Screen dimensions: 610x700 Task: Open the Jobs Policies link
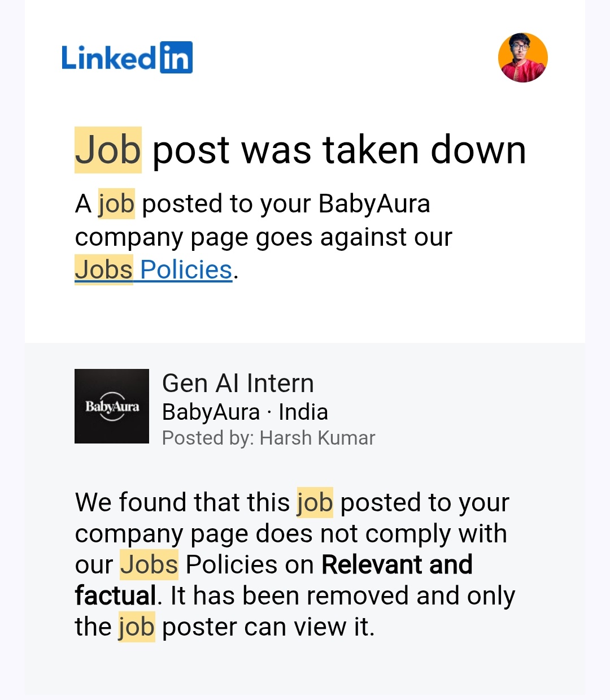154,270
